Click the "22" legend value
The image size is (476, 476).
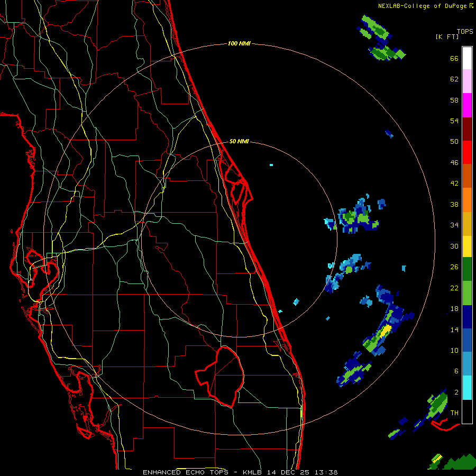tap(454, 288)
